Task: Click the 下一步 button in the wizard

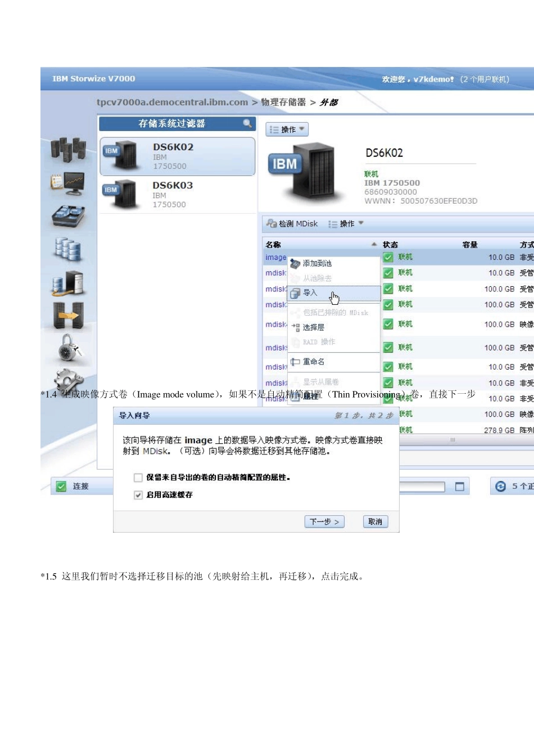Action: tap(324, 522)
